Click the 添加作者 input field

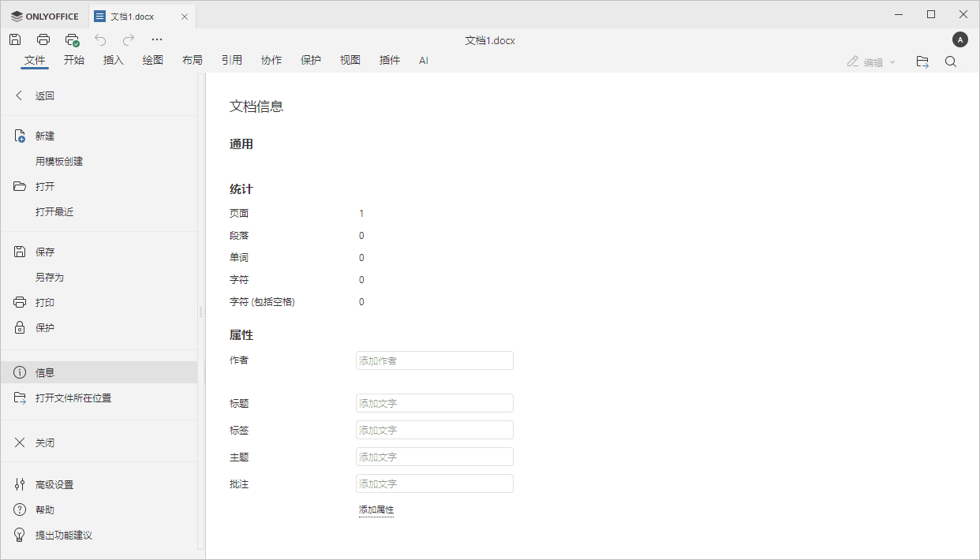434,360
